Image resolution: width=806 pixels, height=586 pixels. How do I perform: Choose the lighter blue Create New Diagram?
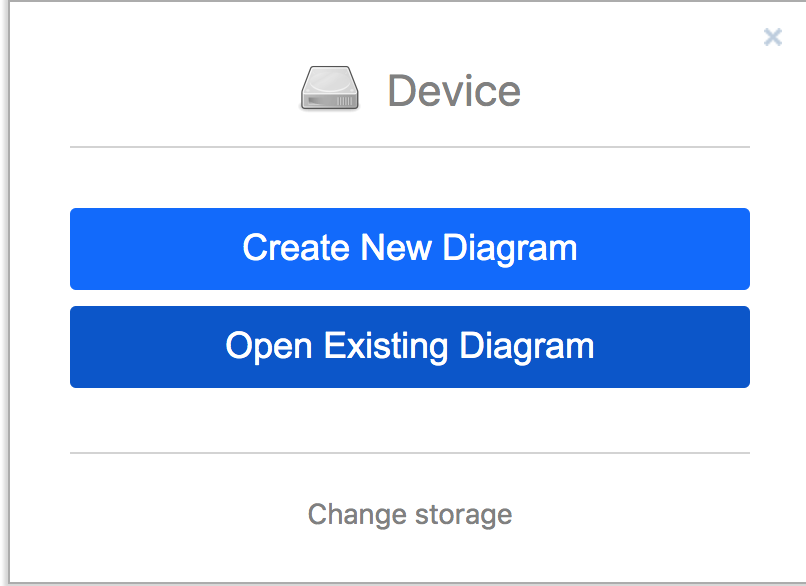pyautogui.click(x=410, y=249)
